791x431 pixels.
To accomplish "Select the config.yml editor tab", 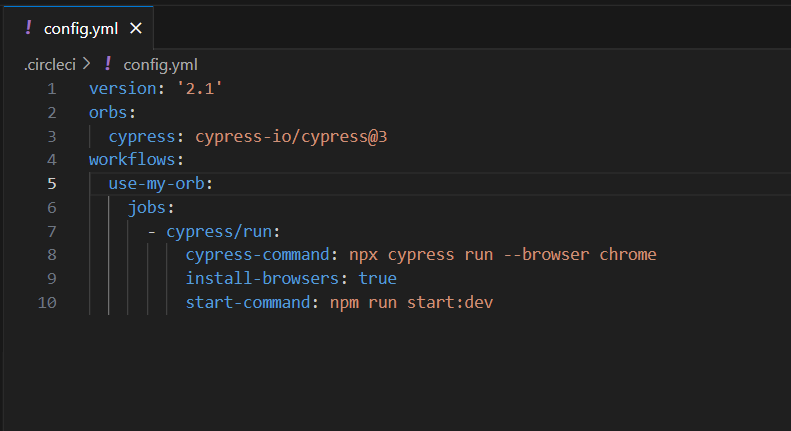I will pyautogui.click(x=79, y=28).
